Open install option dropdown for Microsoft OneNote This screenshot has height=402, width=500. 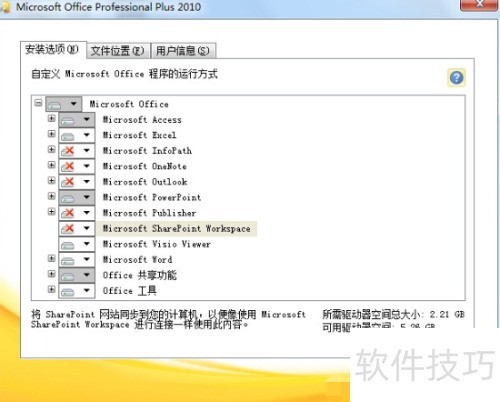(77, 166)
